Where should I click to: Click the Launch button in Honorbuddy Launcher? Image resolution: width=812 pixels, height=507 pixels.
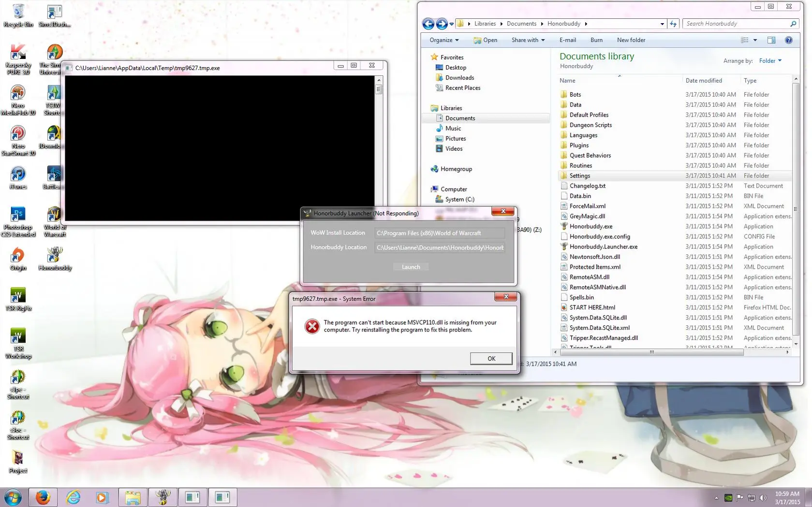[x=411, y=267]
